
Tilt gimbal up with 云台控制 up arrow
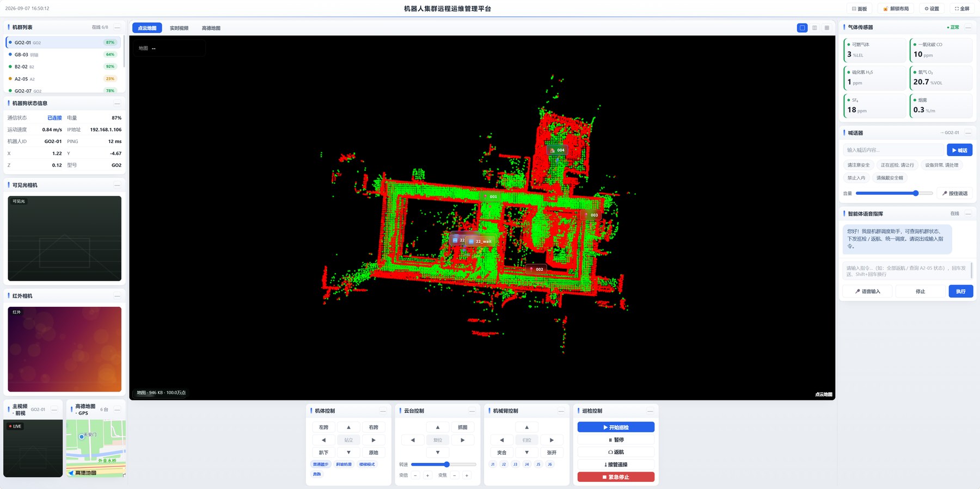(438, 428)
